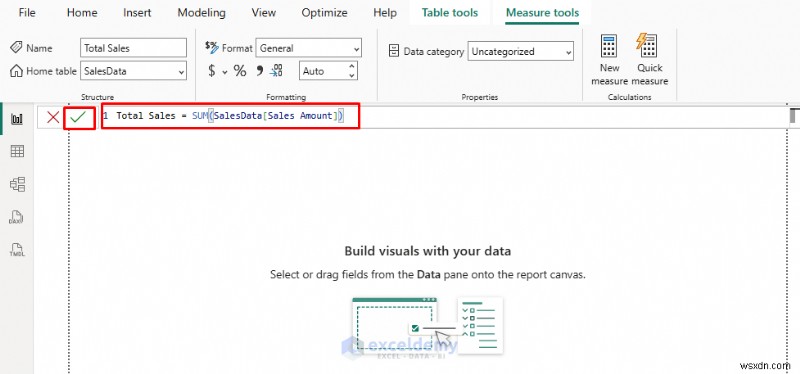Viewport: 800px width, 374px height.
Task: Apply percentage format
Action: pyautogui.click(x=240, y=71)
